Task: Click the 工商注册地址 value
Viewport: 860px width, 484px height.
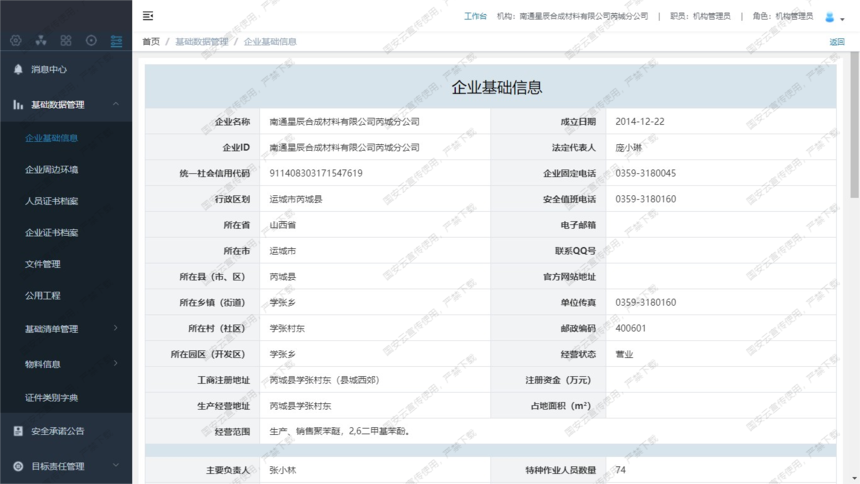Action: click(325, 380)
